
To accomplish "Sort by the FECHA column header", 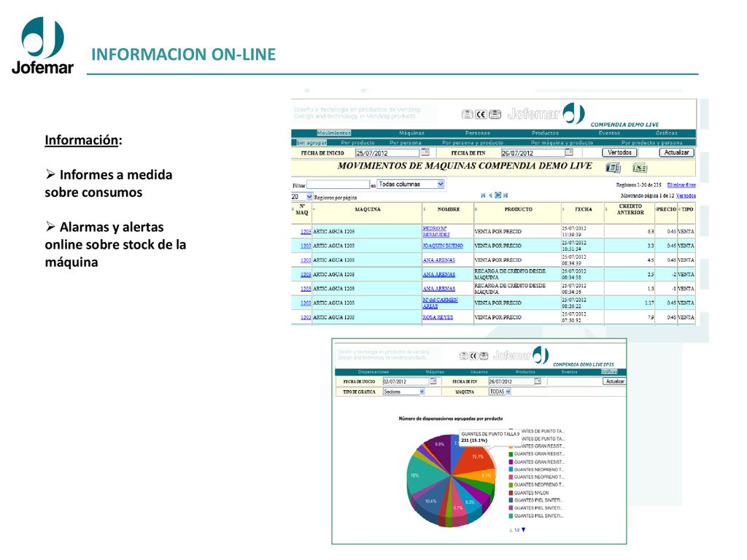I will [583, 209].
